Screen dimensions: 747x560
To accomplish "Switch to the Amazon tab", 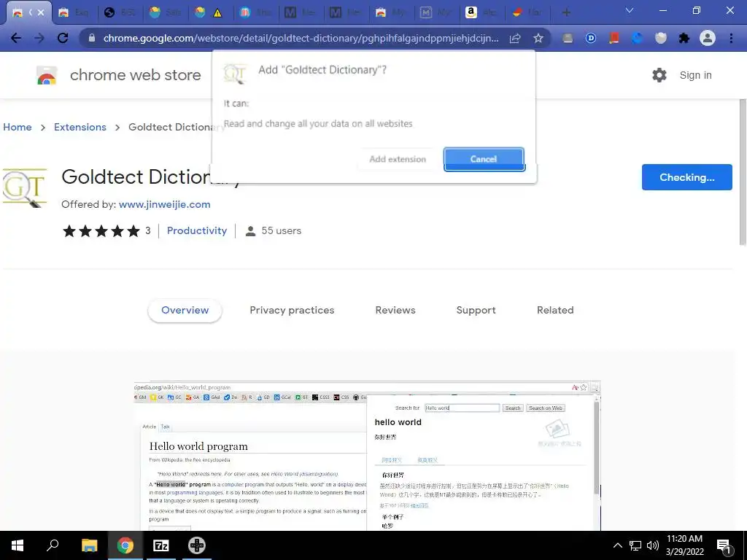I will click(483, 12).
